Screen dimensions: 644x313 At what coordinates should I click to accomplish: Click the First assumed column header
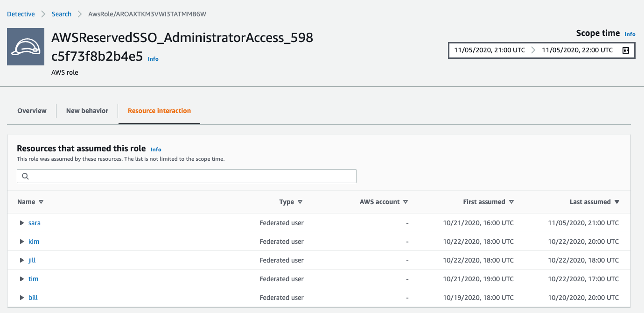click(484, 202)
